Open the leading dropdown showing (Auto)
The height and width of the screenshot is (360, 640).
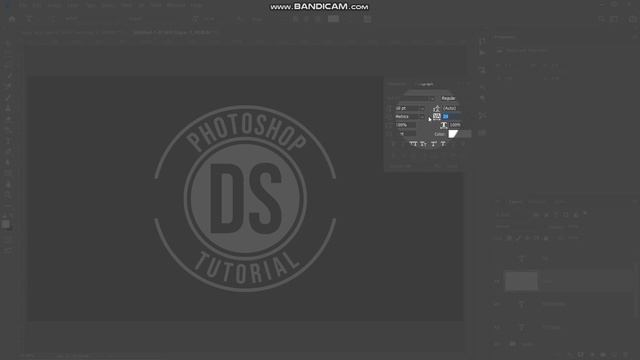coord(451,108)
